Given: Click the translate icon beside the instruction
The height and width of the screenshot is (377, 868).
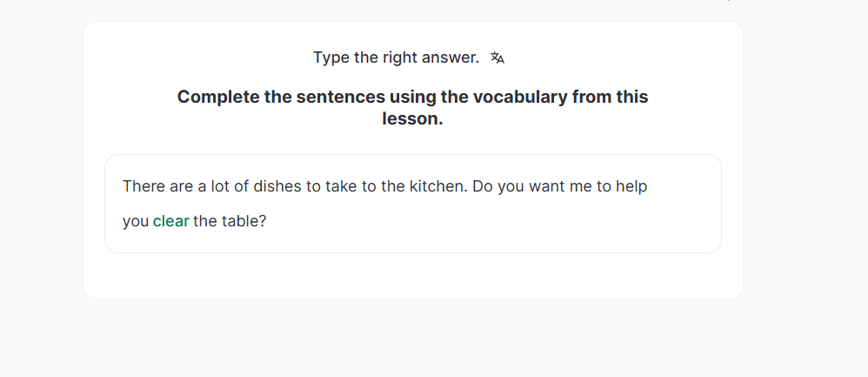Looking at the screenshot, I should tap(497, 58).
